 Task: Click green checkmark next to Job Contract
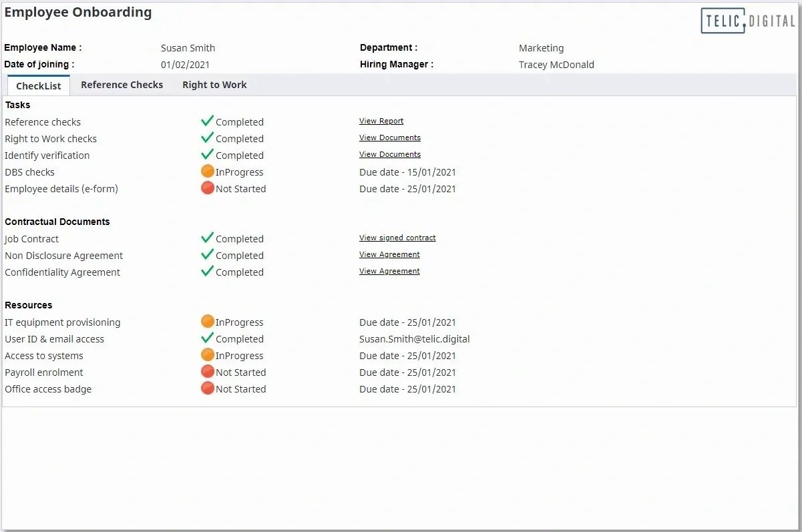[207, 238]
